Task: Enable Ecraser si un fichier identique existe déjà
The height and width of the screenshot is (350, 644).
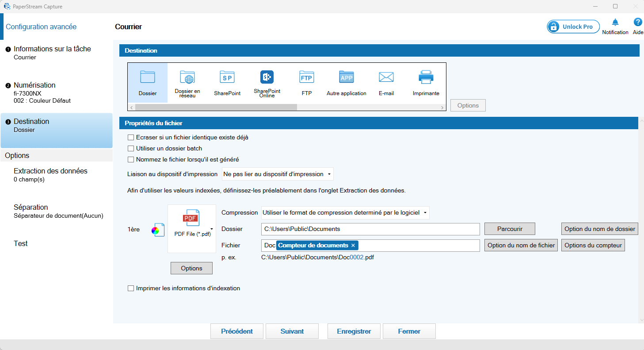Action: tap(131, 137)
